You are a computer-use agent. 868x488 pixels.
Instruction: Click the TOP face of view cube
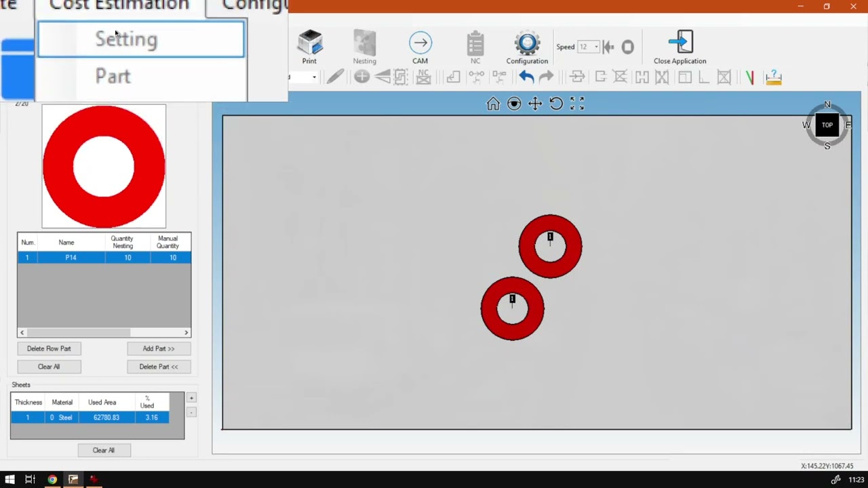(827, 125)
